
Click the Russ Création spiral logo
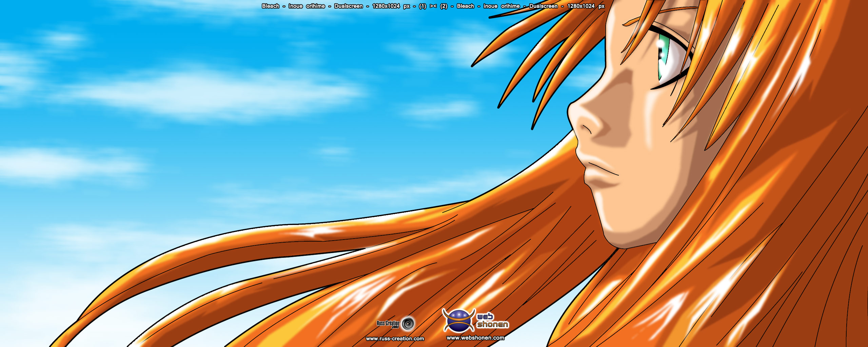coord(408,323)
